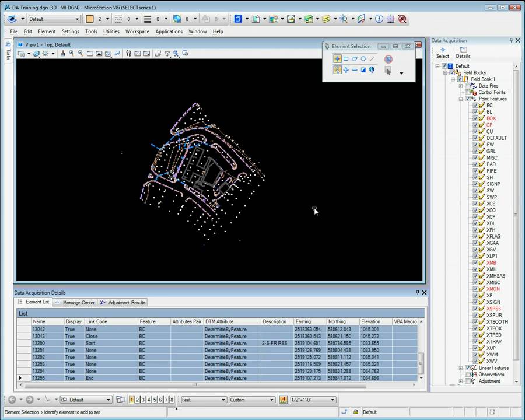This screenshot has width=525, height=420.
Task: Click the Zoom In magnifier icon
Action: 72,54
